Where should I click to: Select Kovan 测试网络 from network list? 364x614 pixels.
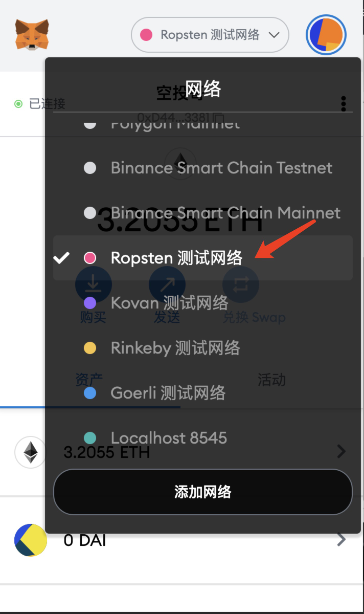(169, 303)
